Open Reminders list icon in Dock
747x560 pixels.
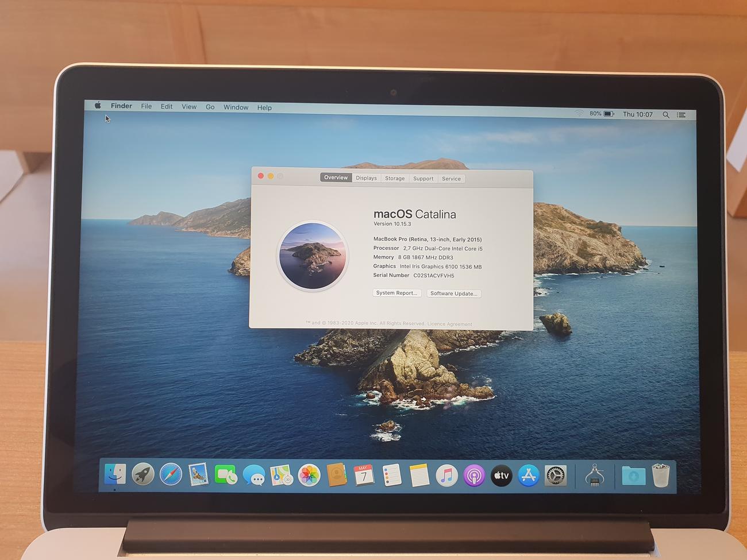click(x=391, y=476)
